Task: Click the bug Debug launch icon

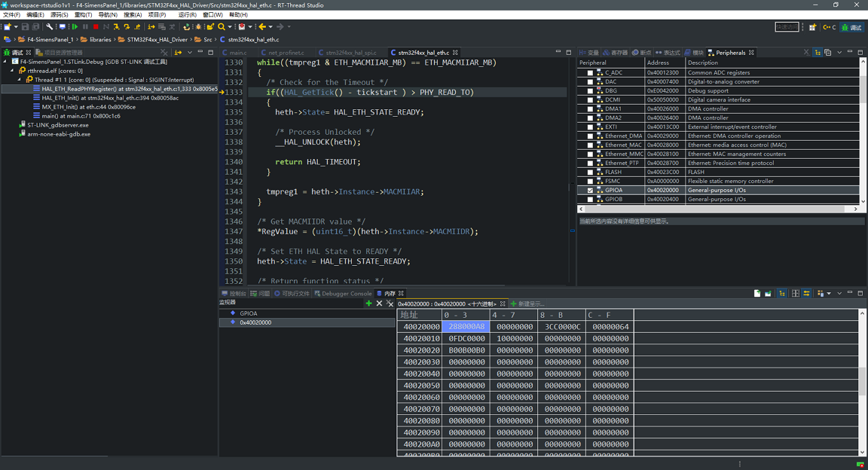Action: pyautogui.click(x=198, y=26)
